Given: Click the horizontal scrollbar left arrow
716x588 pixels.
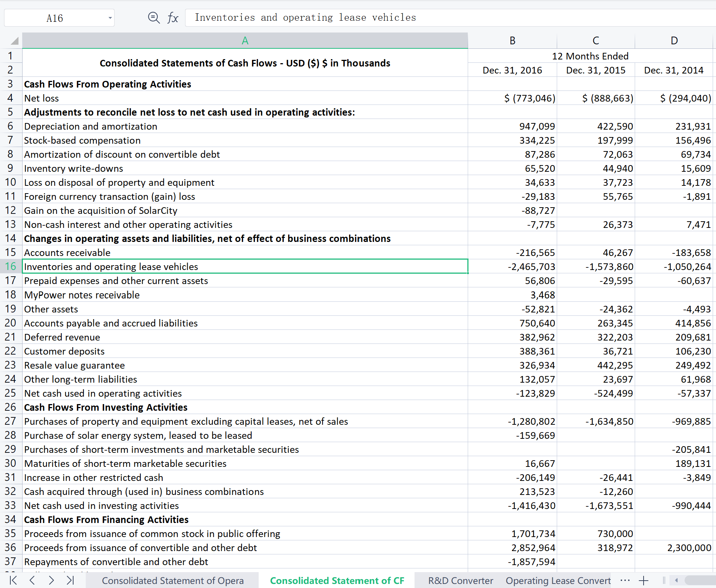Looking at the screenshot, I should (x=676, y=580).
